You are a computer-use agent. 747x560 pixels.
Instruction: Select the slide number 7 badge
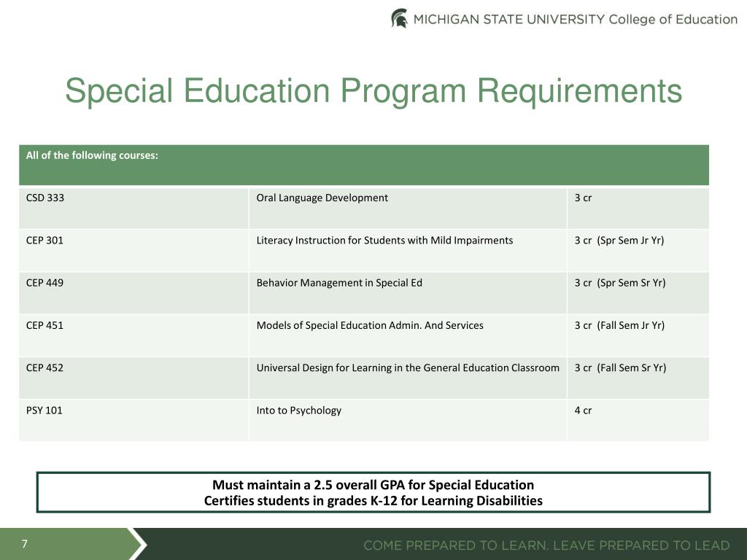coord(24,543)
